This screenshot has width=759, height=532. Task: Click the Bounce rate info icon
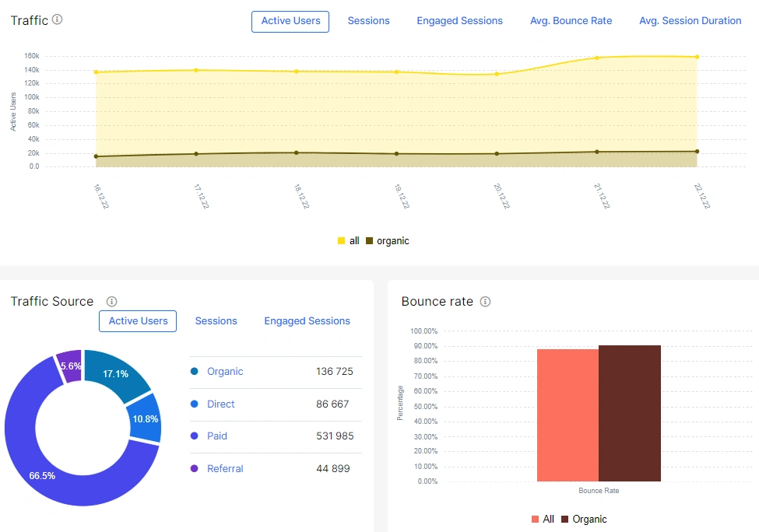[x=484, y=302]
